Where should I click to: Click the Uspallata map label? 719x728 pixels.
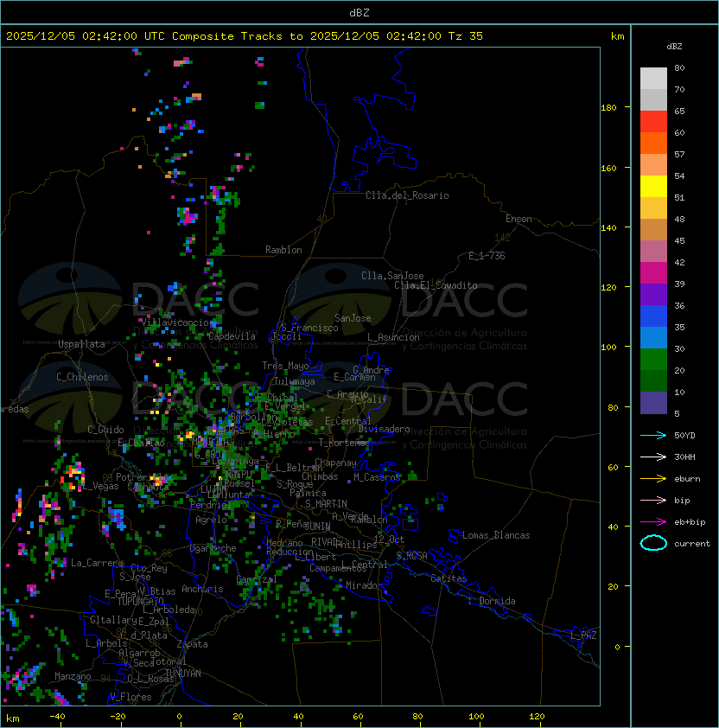(81, 344)
